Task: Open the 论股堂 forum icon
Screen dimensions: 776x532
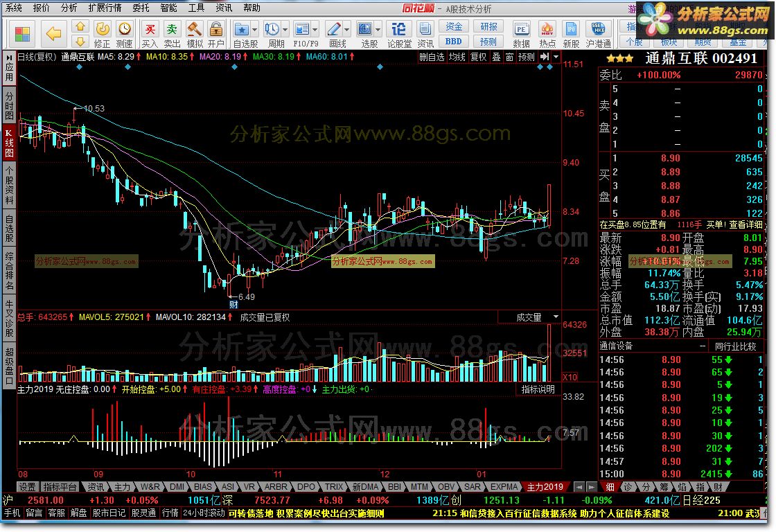Action: point(399,34)
